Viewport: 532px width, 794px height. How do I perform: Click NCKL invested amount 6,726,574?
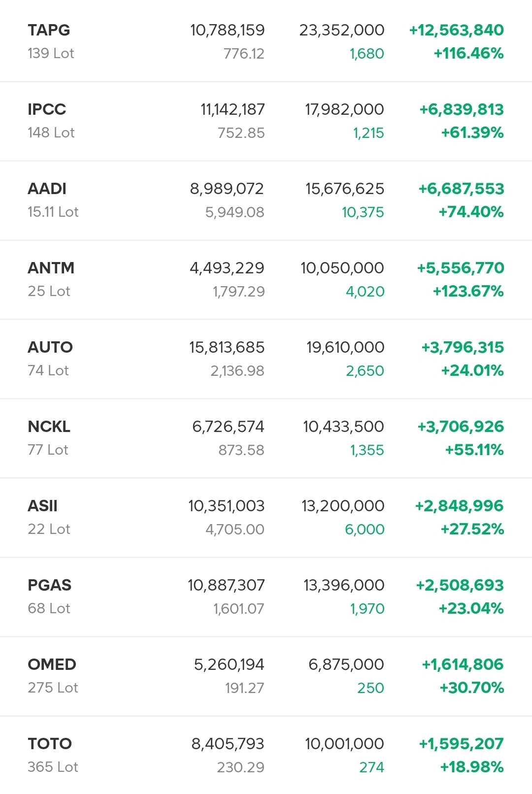click(x=228, y=427)
